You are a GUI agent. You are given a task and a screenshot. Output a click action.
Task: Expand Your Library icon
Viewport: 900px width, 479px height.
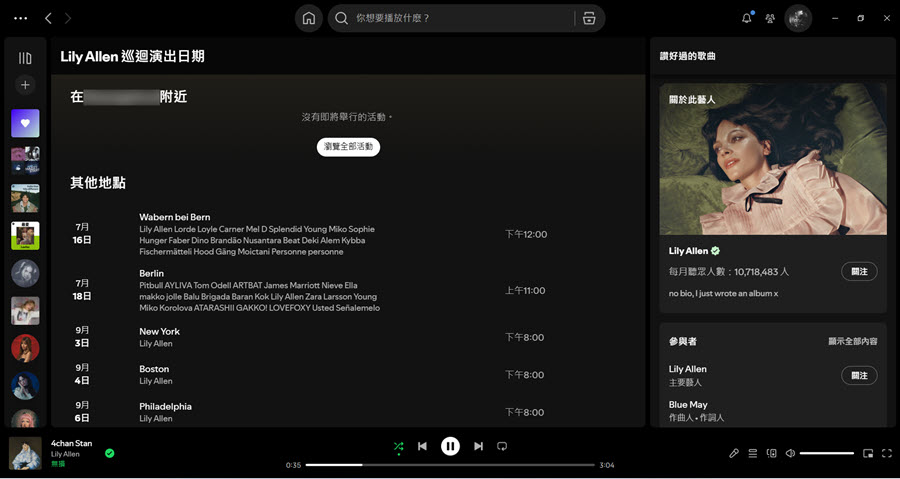click(x=25, y=58)
